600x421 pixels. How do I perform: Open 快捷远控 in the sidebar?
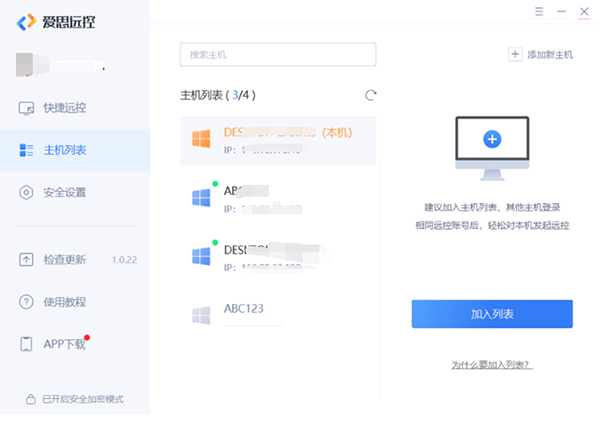click(64, 108)
